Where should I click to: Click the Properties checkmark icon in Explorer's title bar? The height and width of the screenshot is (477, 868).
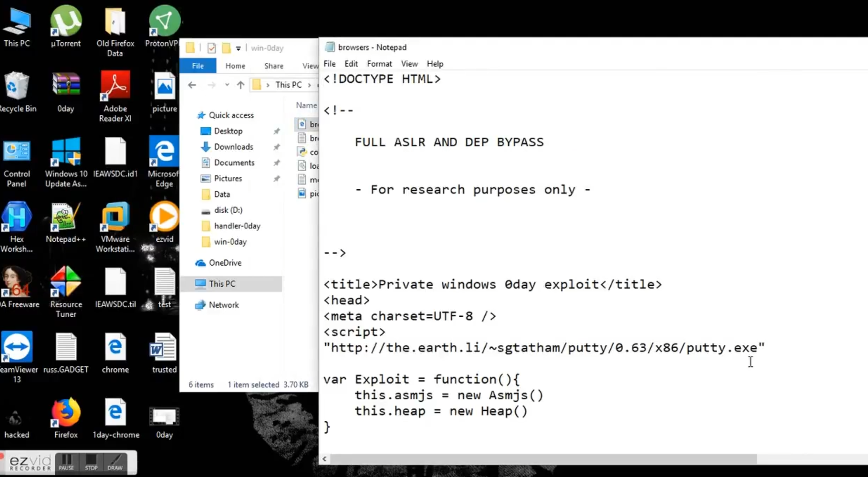click(211, 48)
